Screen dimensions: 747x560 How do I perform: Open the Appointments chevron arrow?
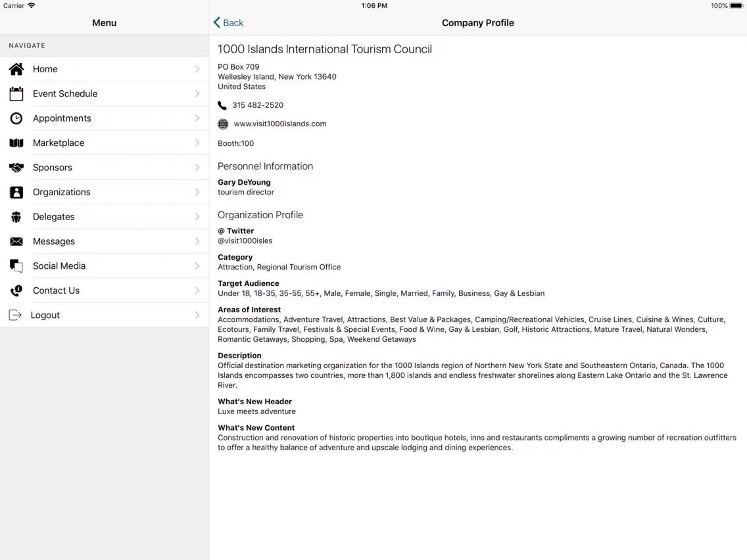pos(197,118)
